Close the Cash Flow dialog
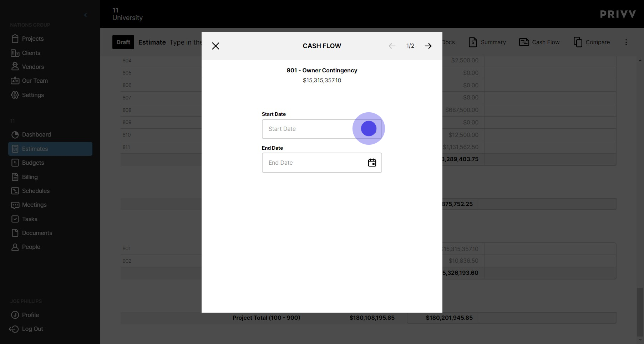Viewport: 644px width, 344px height. click(x=215, y=46)
